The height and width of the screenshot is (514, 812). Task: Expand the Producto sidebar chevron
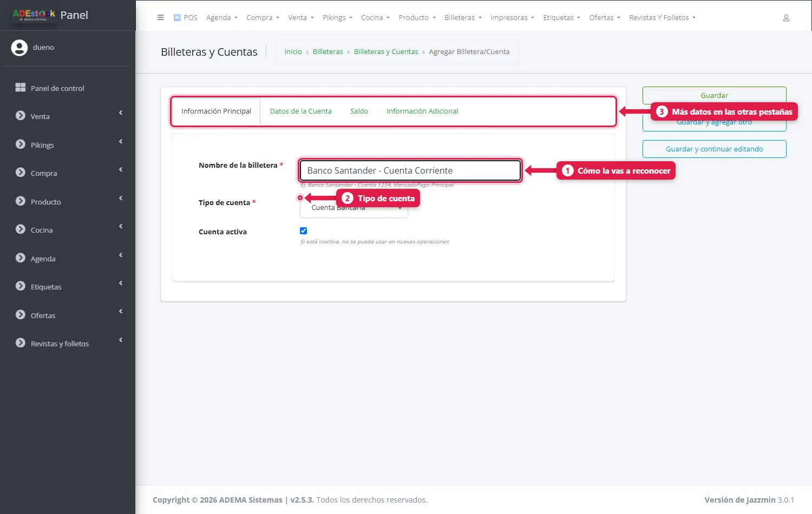click(x=121, y=199)
